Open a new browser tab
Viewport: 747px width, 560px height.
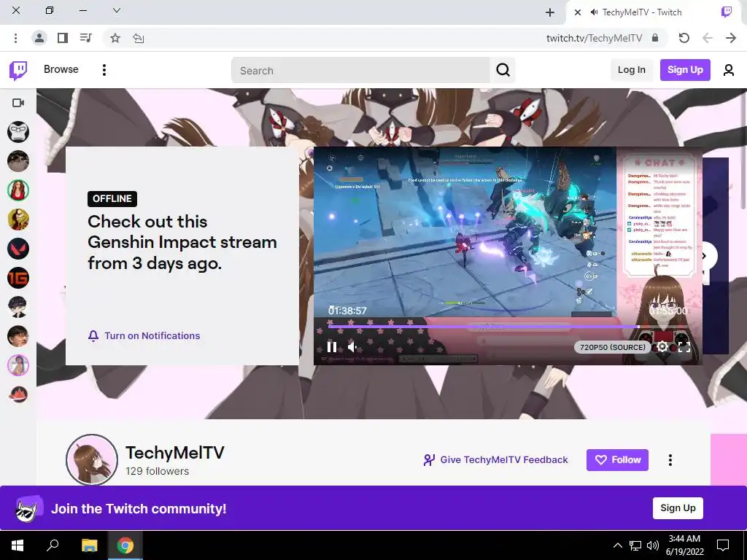click(x=550, y=12)
